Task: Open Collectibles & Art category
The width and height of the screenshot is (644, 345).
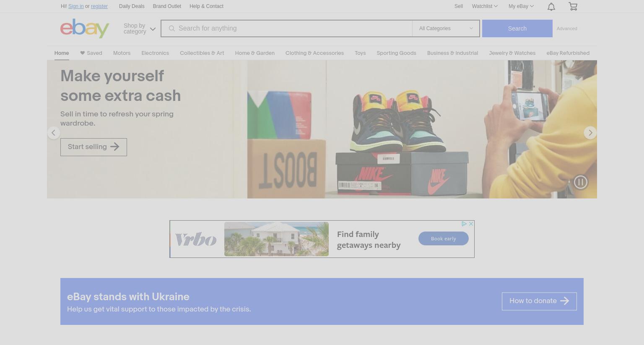Action: pos(202,53)
